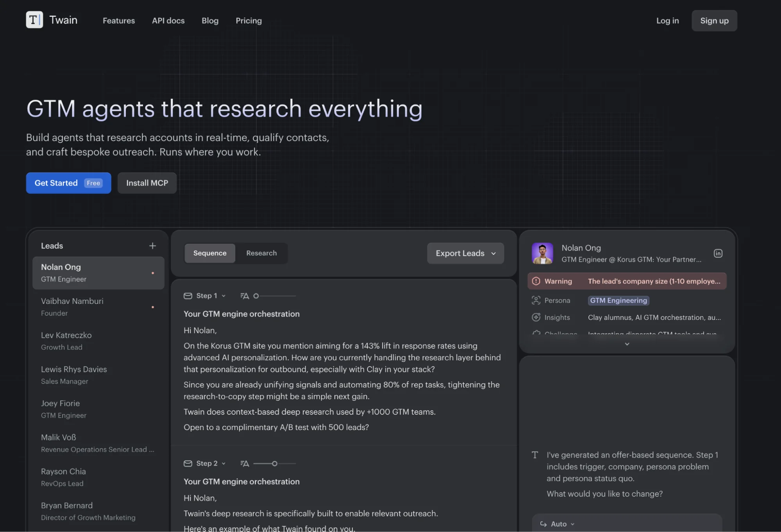The image size is (781, 532).
Task: Select lead Nolan Ong in the list
Action: coord(98,273)
